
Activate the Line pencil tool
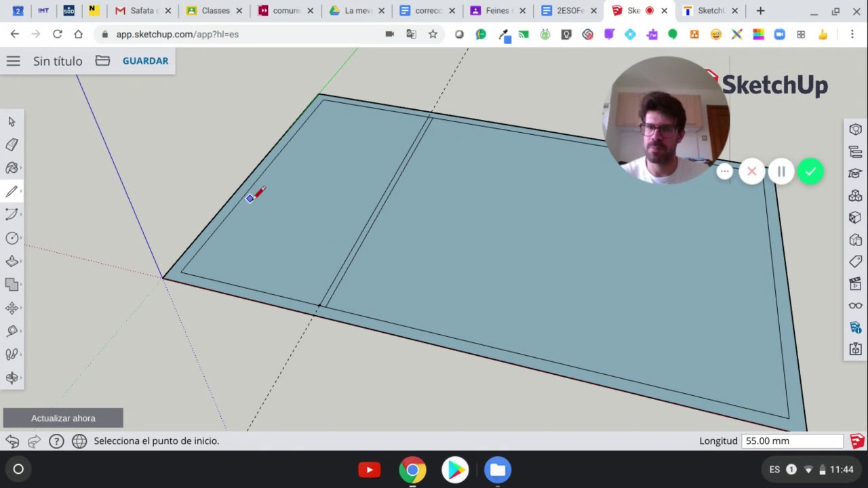click(x=12, y=192)
